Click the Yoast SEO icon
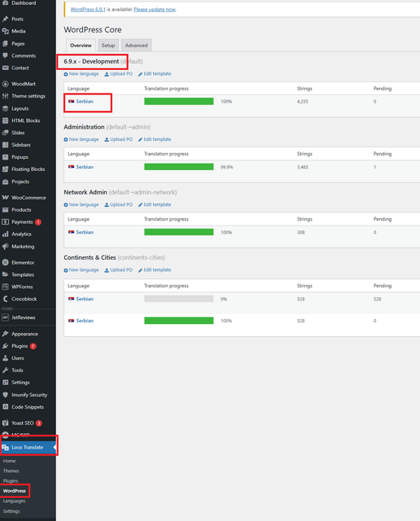The height and width of the screenshot is (521, 420). pyautogui.click(x=6, y=423)
